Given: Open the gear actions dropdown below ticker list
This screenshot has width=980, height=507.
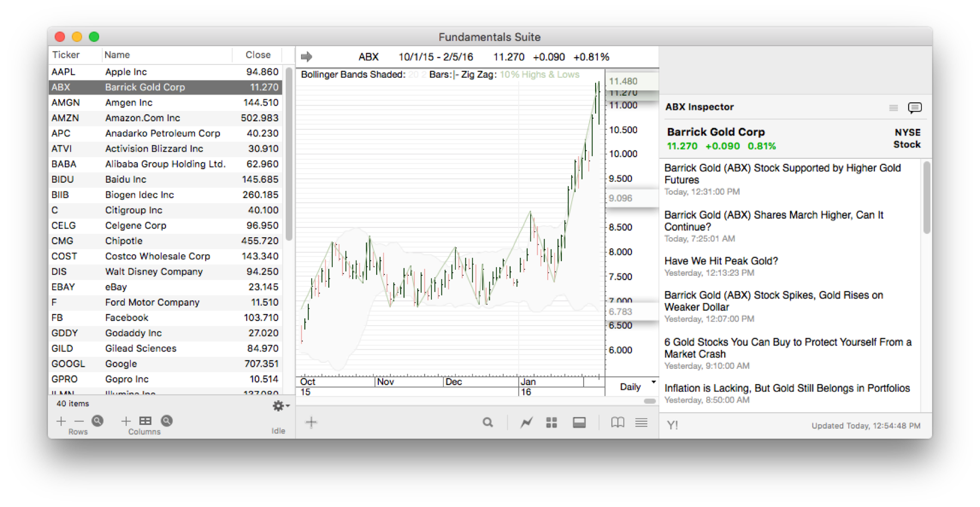Looking at the screenshot, I should [279, 405].
